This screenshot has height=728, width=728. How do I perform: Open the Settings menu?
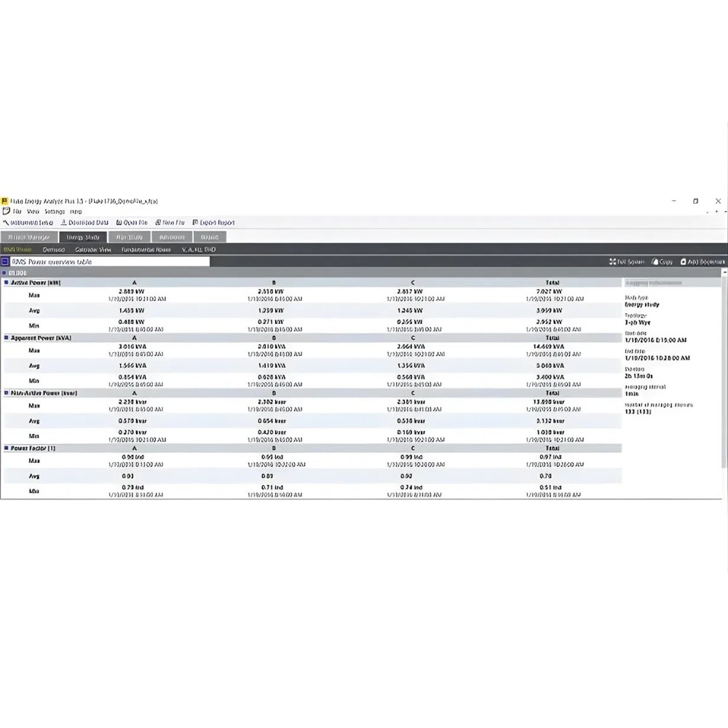point(55,212)
